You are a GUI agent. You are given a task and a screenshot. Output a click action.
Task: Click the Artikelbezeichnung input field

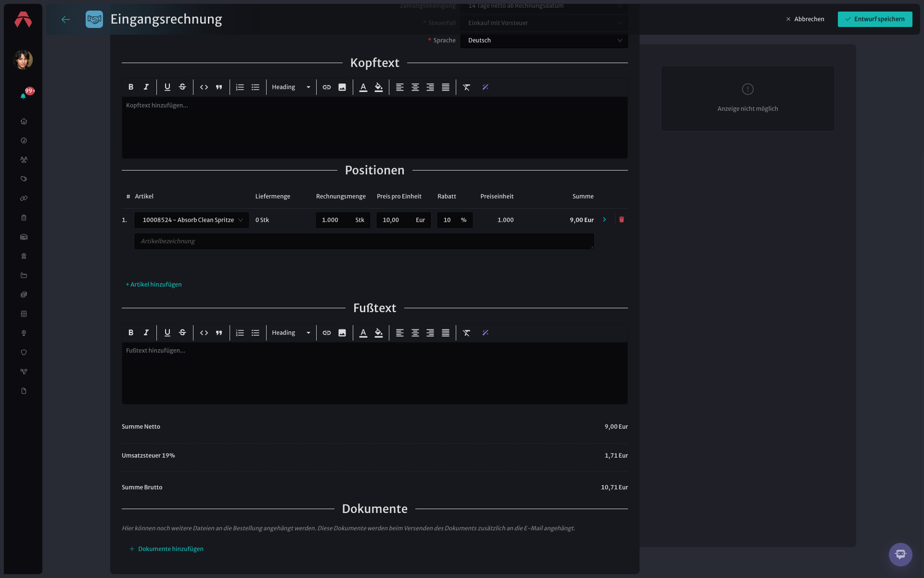364,241
